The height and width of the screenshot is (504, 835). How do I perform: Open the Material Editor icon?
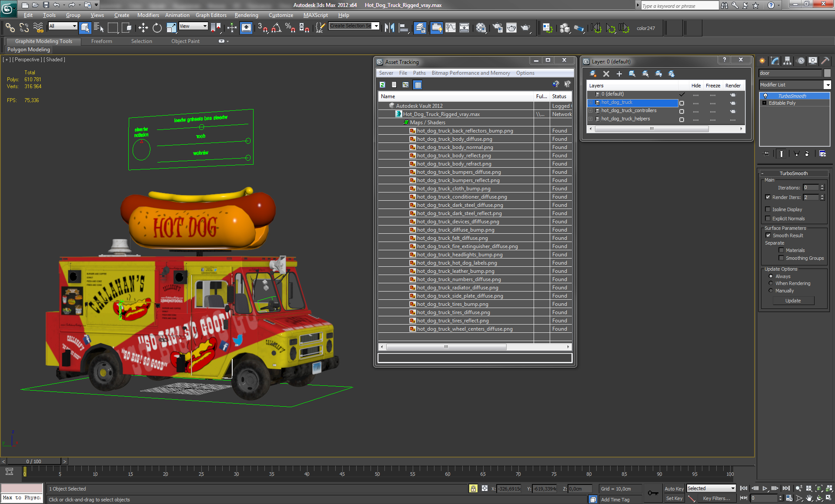pos(481,28)
